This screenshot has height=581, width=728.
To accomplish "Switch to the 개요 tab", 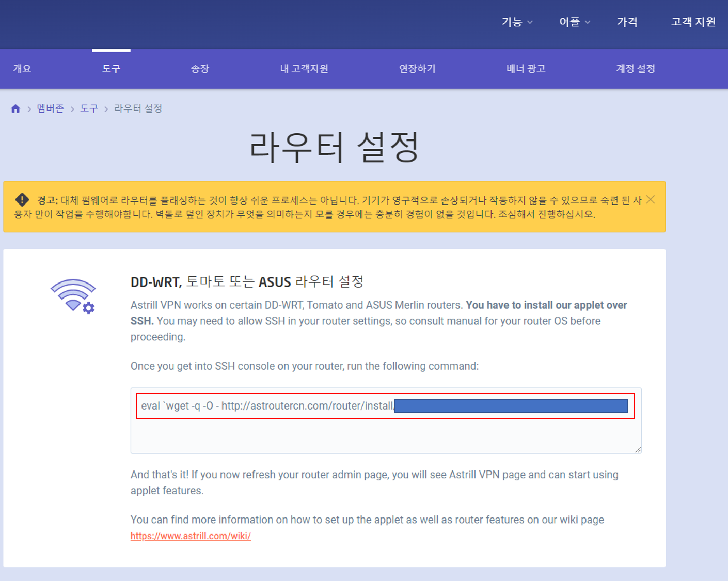I will pos(22,69).
